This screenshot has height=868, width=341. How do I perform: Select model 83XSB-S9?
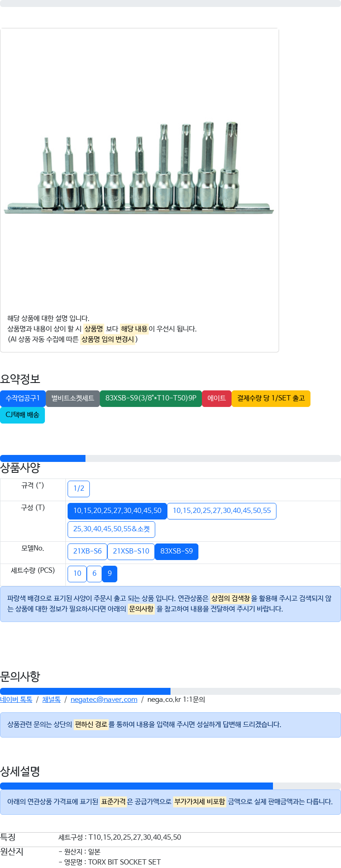tap(177, 551)
